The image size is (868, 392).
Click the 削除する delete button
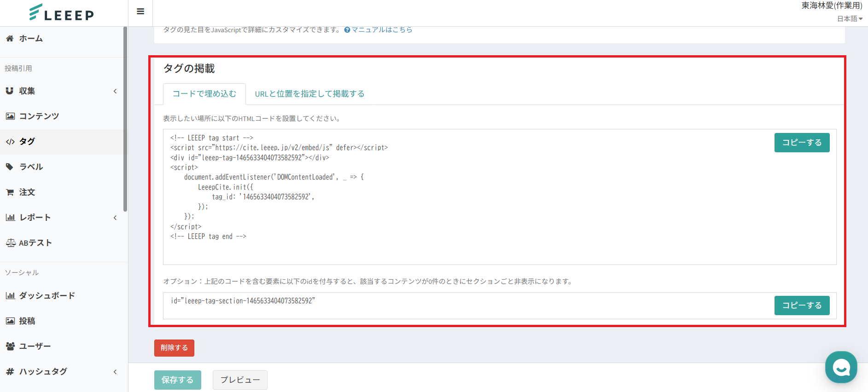(174, 348)
